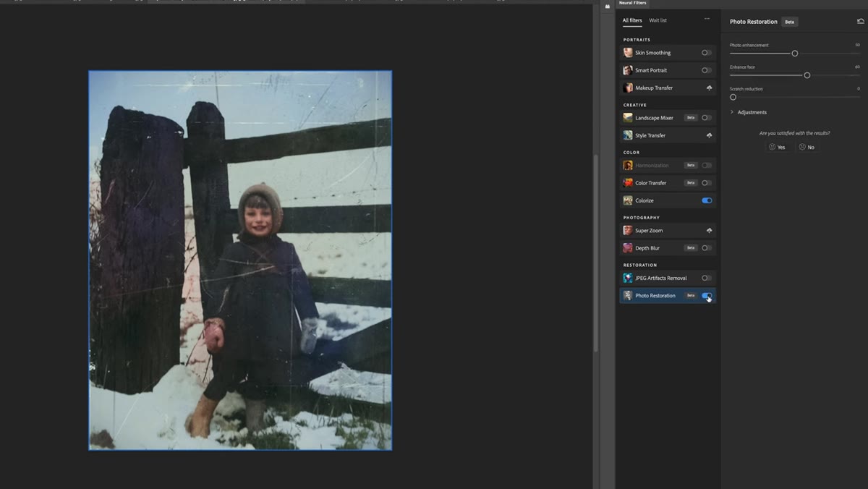
Task: Click the Makeup Transfer filter thumbnail icon
Action: (x=628, y=88)
